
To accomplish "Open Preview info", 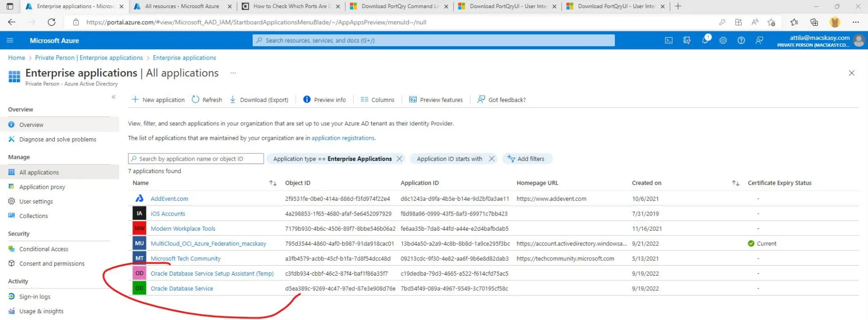I will point(325,100).
